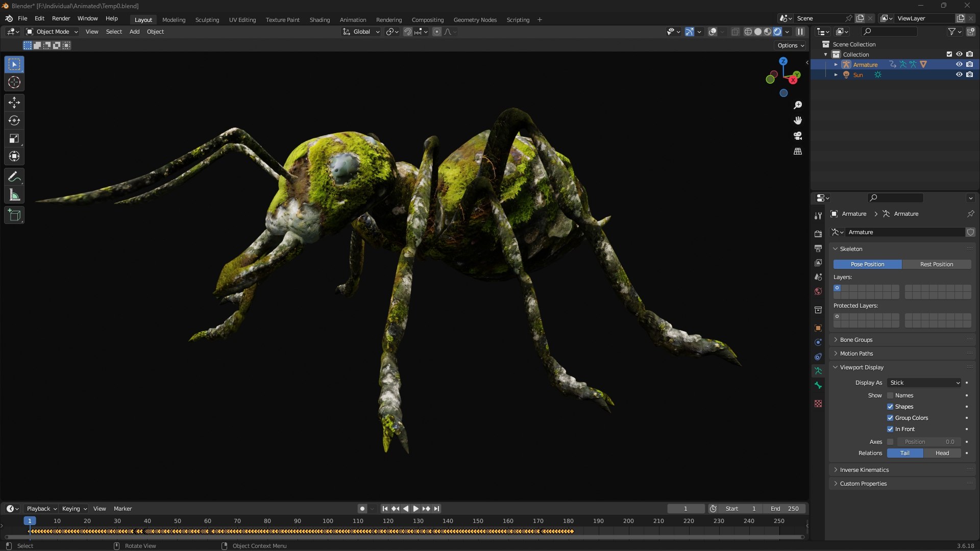Image resolution: width=980 pixels, height=551 pixels.
Task: Open the Physics properties tab
Action: click(818, 342)
